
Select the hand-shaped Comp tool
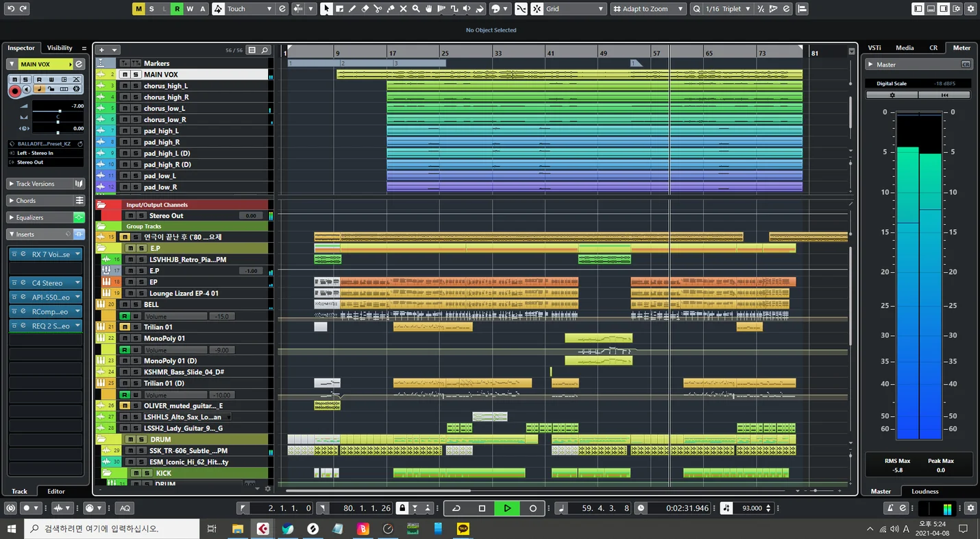[429, 9]
